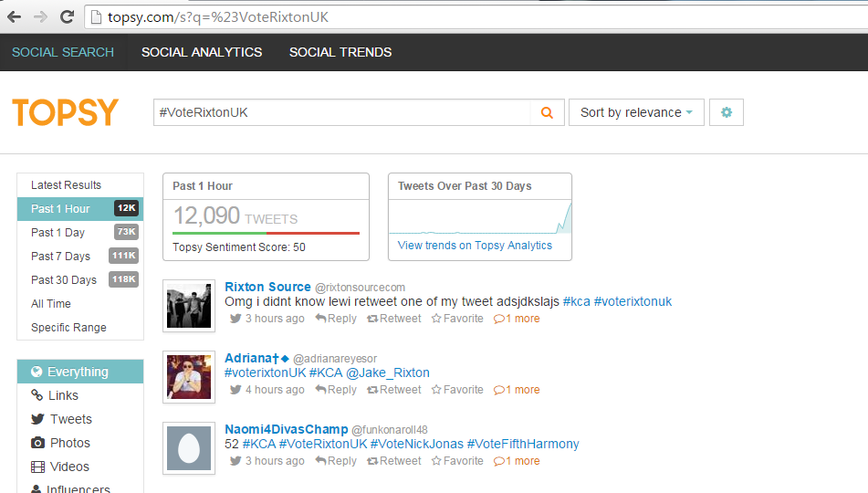Show 1 more on Naomi4DivasChamp tweet
The width and height of the screenshot is (868, 493).
click(x=517, y=461)
